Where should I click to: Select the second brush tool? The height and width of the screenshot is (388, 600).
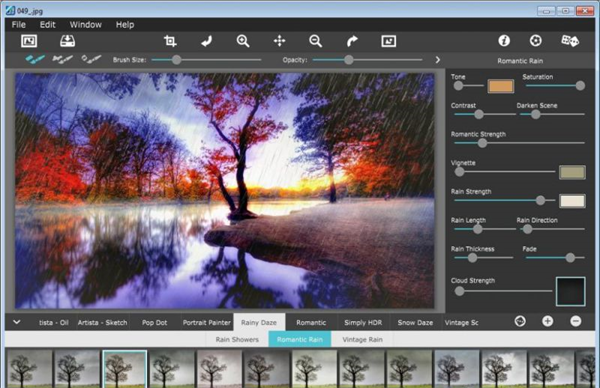(x=62, y=59)
